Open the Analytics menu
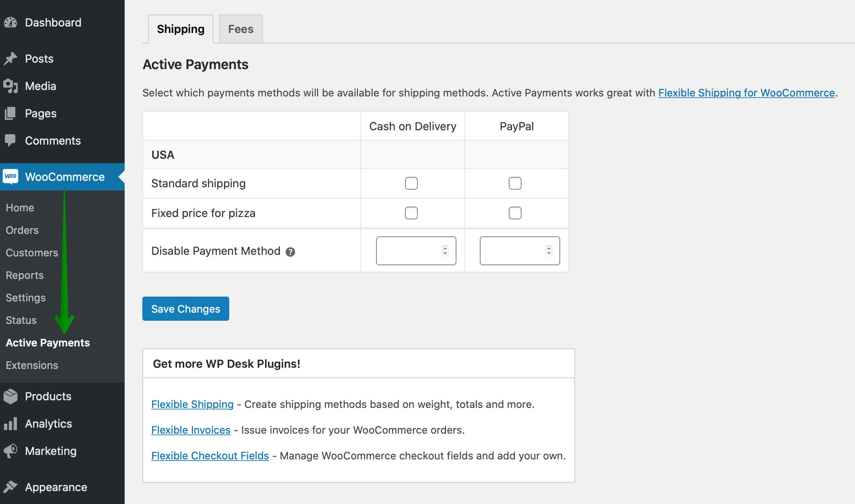This screenshot has height=504, width=855. pos(48,424)
